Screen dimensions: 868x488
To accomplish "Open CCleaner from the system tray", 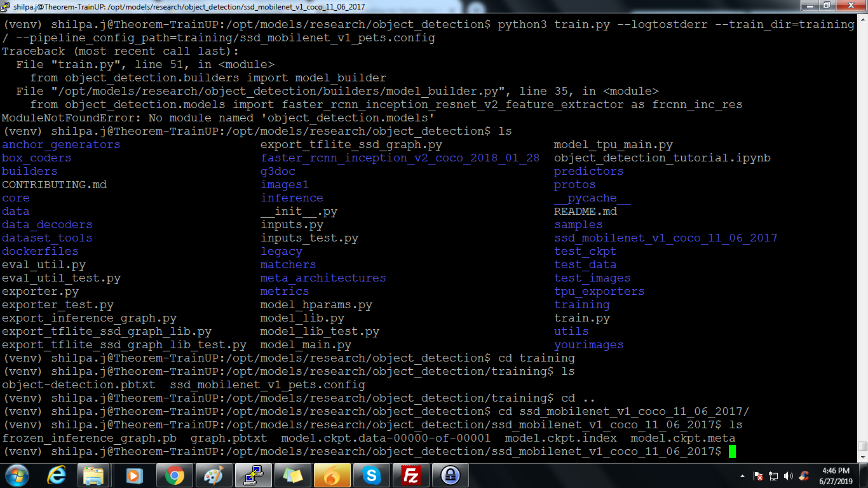I will pyautogui.click(x=804, y=475).
